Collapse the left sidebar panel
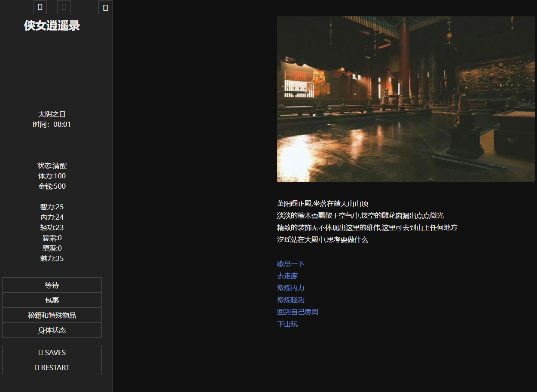 [105, 7]
